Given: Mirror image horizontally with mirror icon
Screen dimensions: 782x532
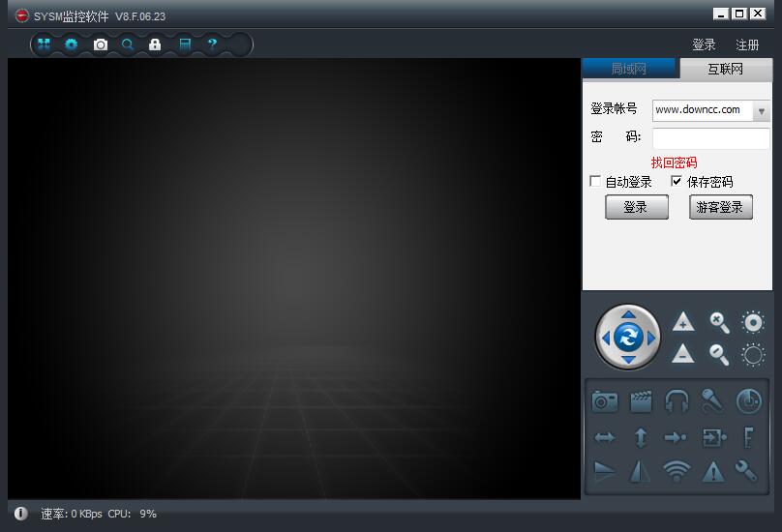Looking at the screenshot, I should click(x=641, y=471).
